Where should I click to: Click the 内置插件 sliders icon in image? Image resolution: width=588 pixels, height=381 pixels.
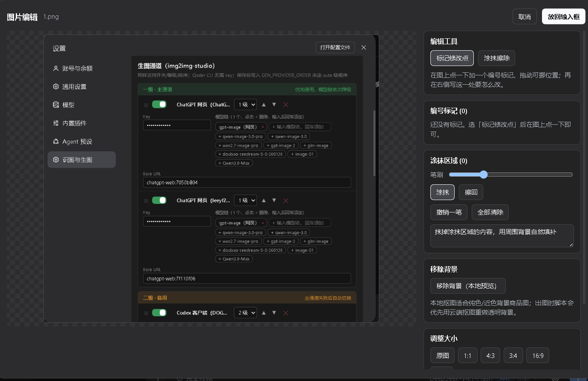pos(56,123)
